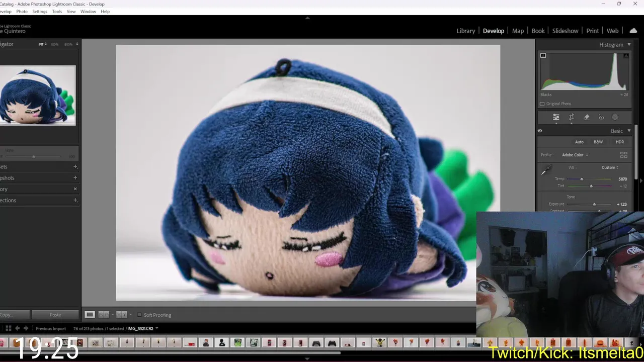
Task: Toggle highlight clipping indicator in histogram
Action: (626, 55)
